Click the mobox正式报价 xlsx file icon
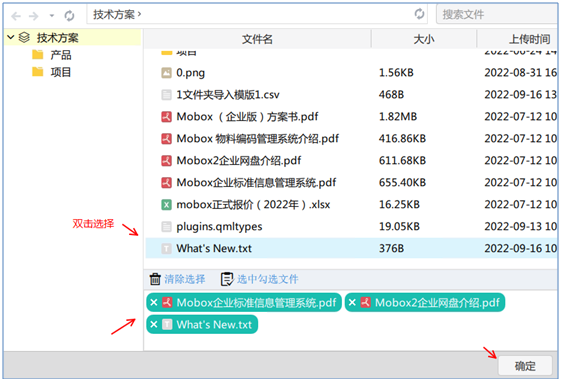This screenshot has width=564, height=381. pos(166,205)
